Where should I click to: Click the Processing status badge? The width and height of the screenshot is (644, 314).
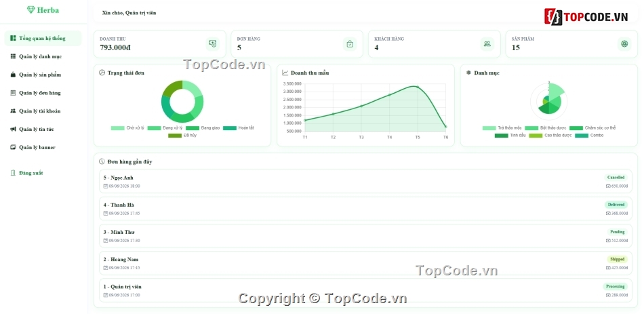pos(616,286)
